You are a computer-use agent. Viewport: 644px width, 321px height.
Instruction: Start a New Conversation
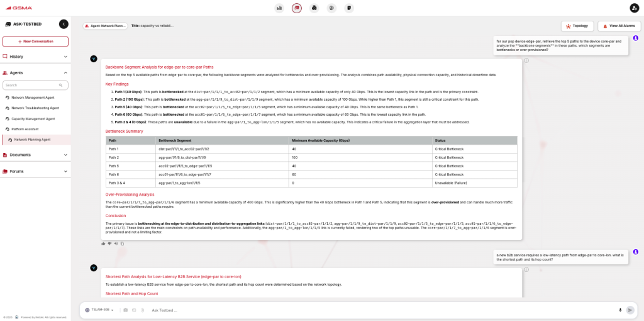(35, 42)
